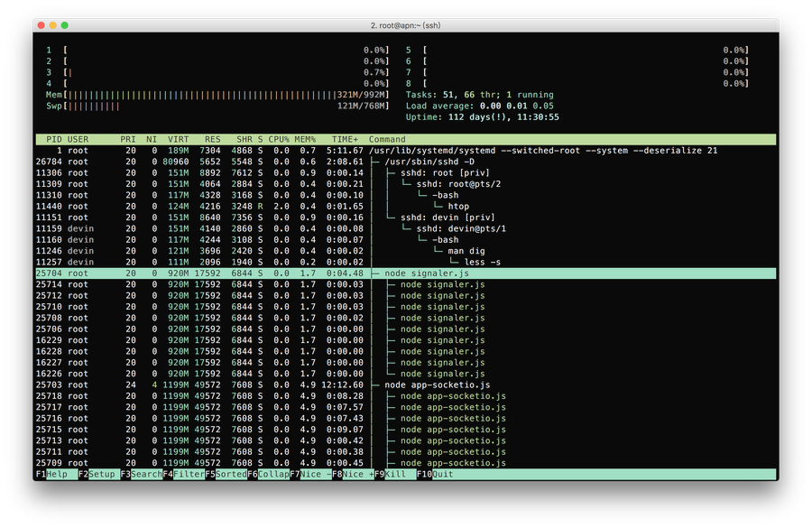Click 5:11.67 time of systemd row
This screenshot has width=812, height=528.
(x=345, y=151)
